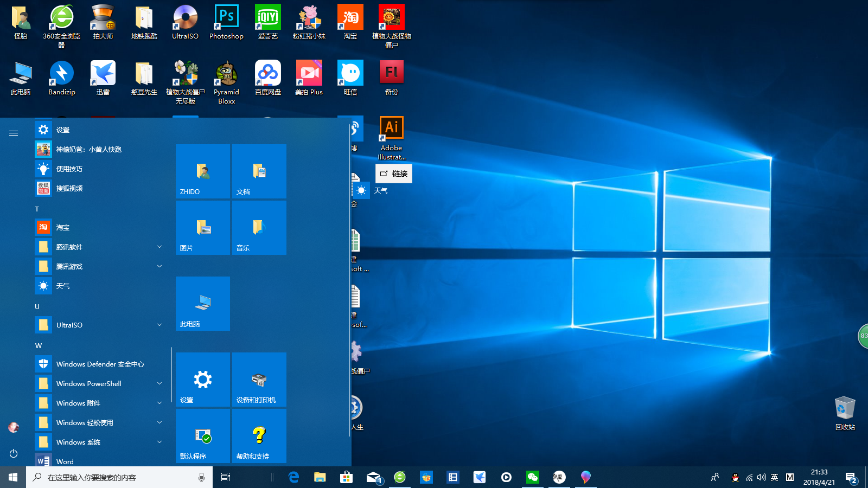
Task: Open the 美拍 Plus desktop icon
Action: 309,79
